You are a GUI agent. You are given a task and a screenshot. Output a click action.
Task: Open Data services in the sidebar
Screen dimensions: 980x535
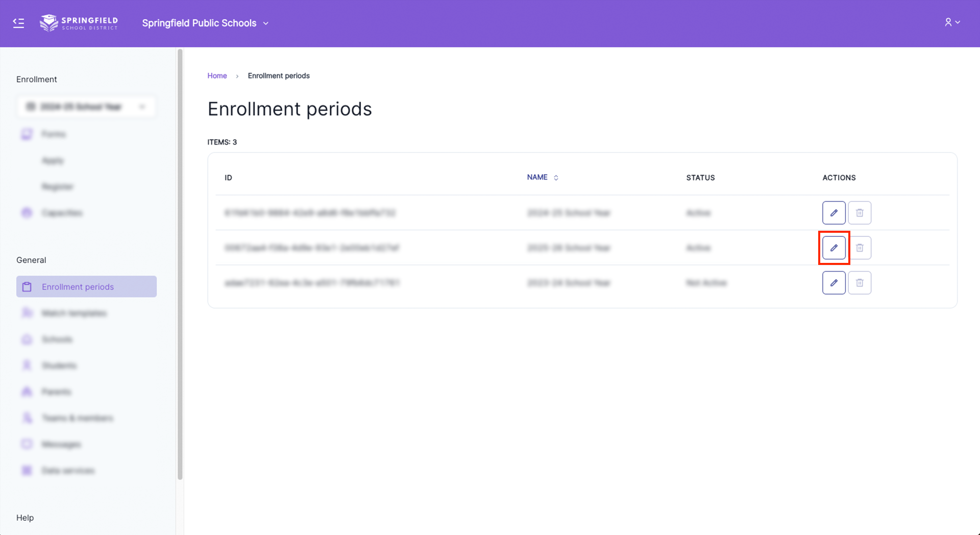click(68, 471)
